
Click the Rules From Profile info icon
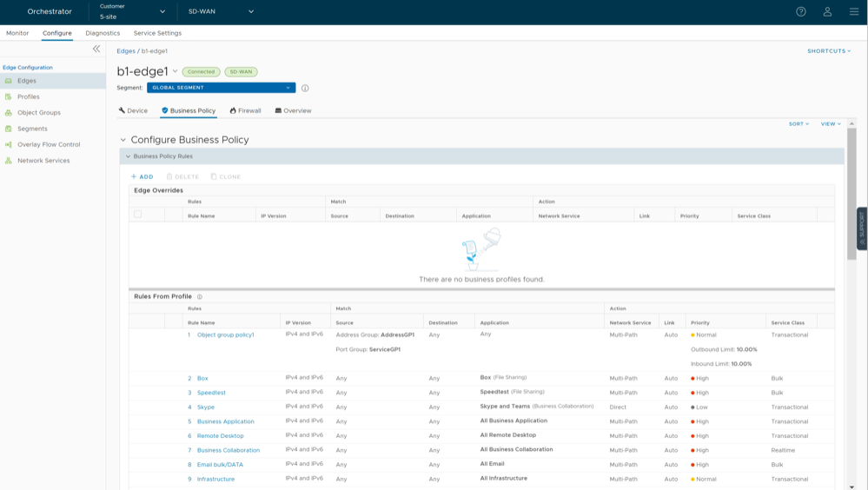200,296
